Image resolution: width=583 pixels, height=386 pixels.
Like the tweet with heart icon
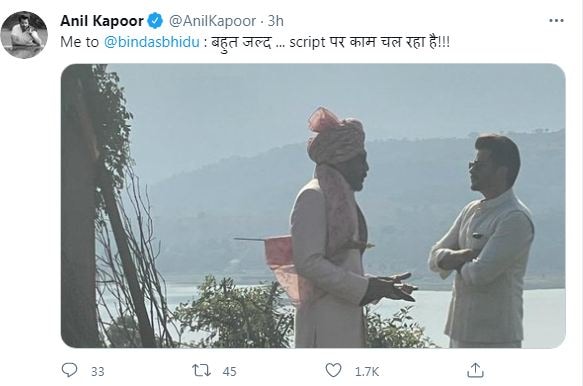[x=333, y=370]
